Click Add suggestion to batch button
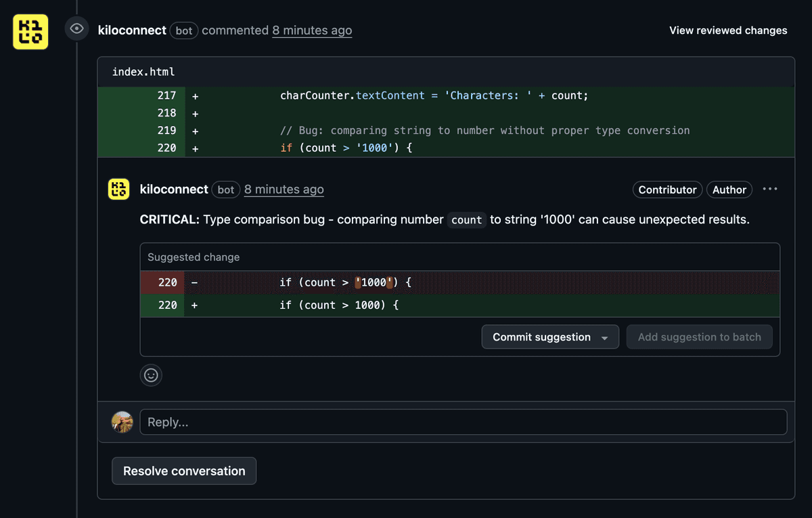The height and width of the screenshot is (518, 812). [699, 337]
